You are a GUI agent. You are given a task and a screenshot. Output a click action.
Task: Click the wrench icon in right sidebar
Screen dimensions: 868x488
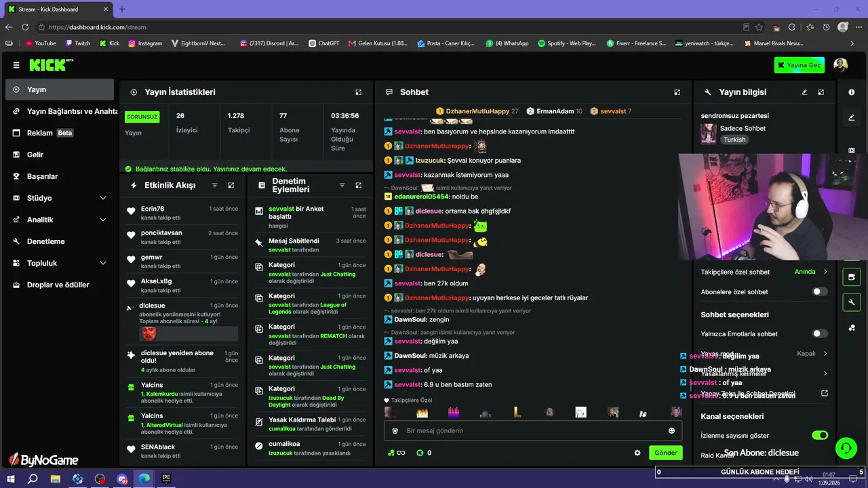(852, 302)
